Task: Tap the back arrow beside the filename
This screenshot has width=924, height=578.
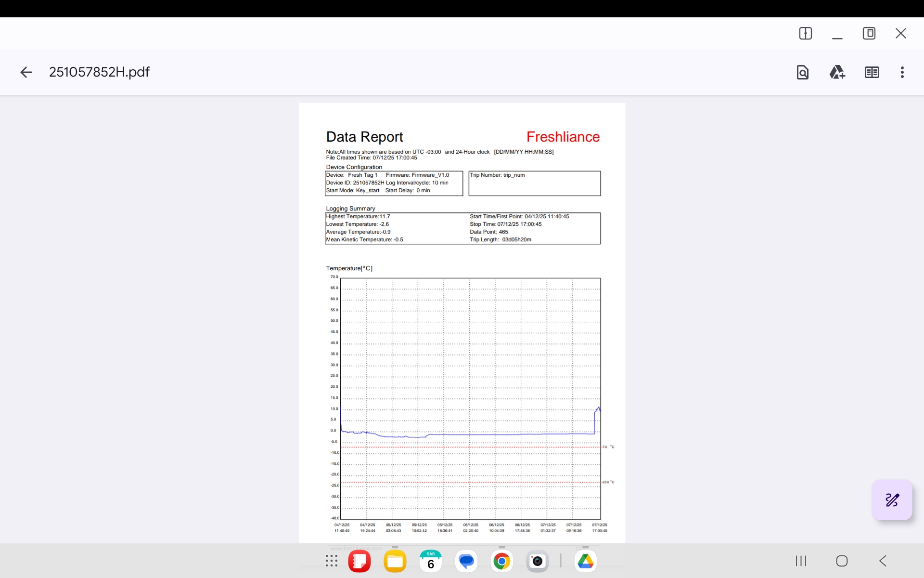Action: [x=26, y=72]
